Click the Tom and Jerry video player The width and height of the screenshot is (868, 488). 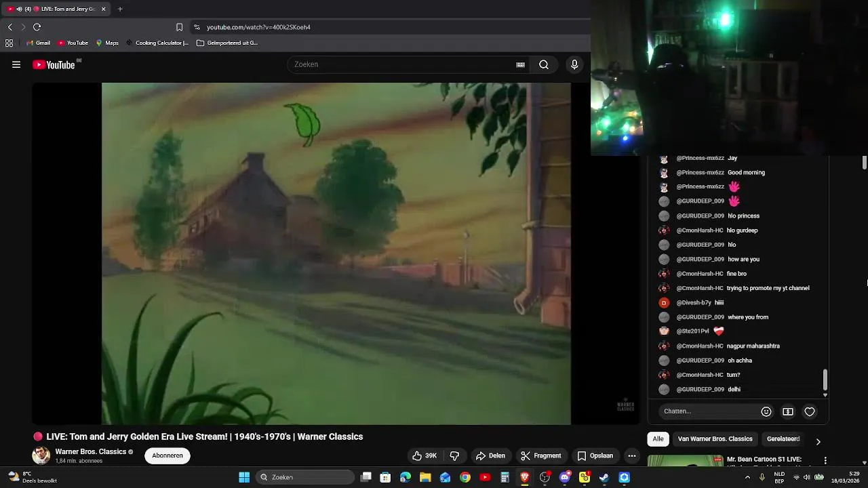coord(336,253)
